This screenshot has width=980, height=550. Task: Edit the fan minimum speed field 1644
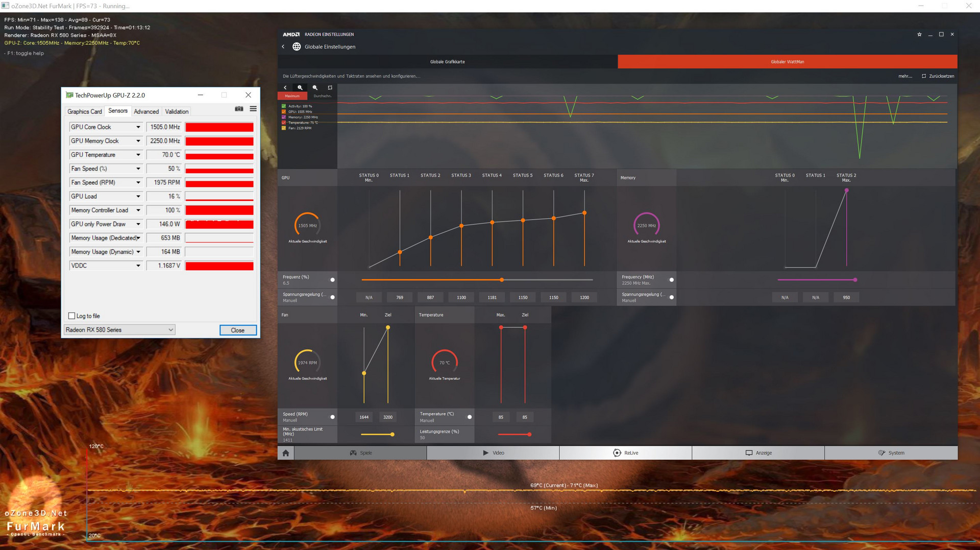tap(364, 417)
